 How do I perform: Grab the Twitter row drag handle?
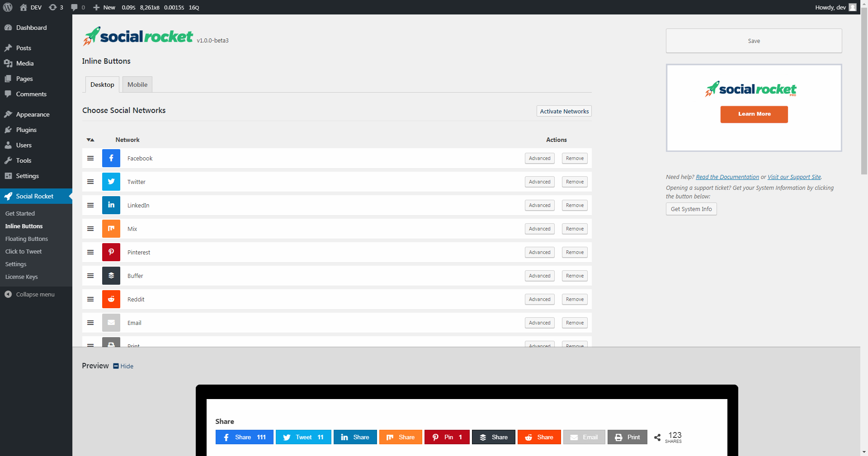coord(90,182)
